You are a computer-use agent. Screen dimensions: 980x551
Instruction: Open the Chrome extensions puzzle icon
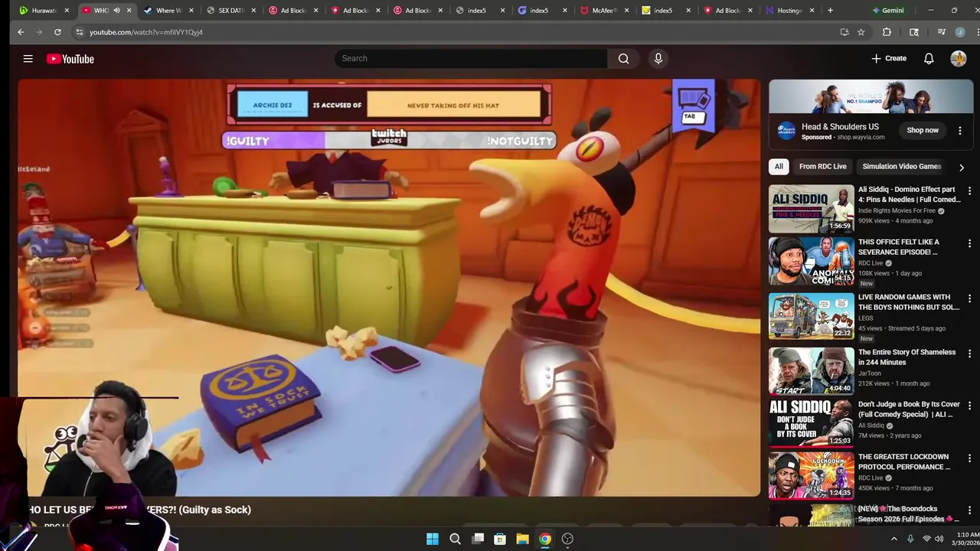tap(887, 32)
